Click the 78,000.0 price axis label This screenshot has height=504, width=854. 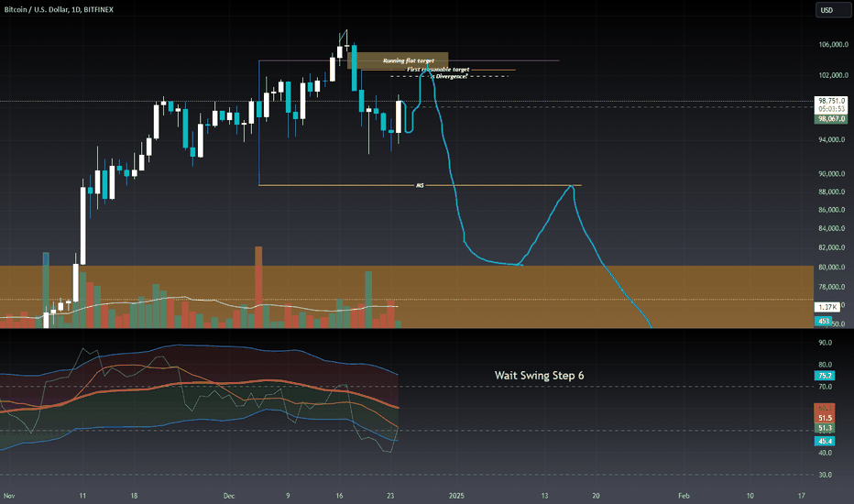(833, 287)
